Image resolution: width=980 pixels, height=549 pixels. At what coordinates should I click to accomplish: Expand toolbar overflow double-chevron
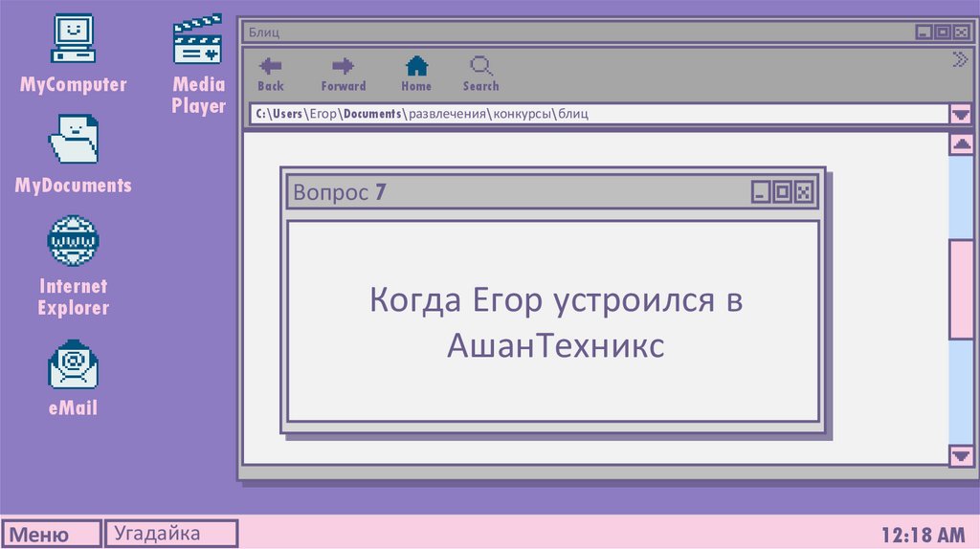(x=959, y=59)
